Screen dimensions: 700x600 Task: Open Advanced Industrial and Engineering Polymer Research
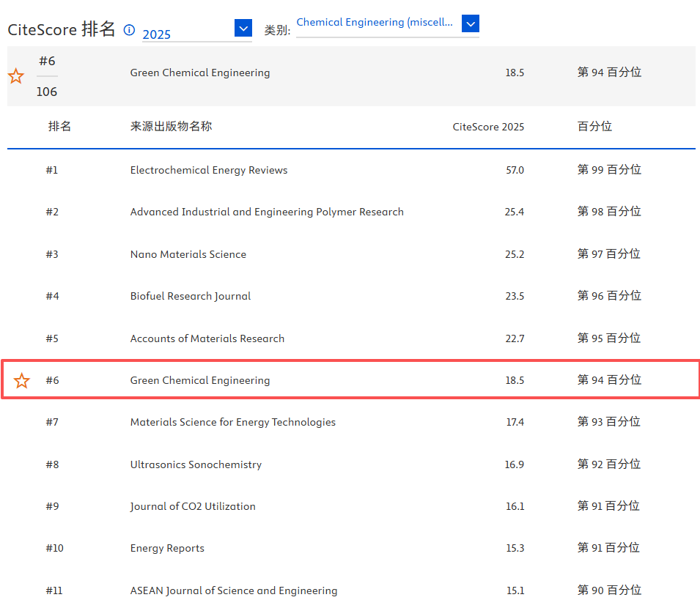coord(267,212)
